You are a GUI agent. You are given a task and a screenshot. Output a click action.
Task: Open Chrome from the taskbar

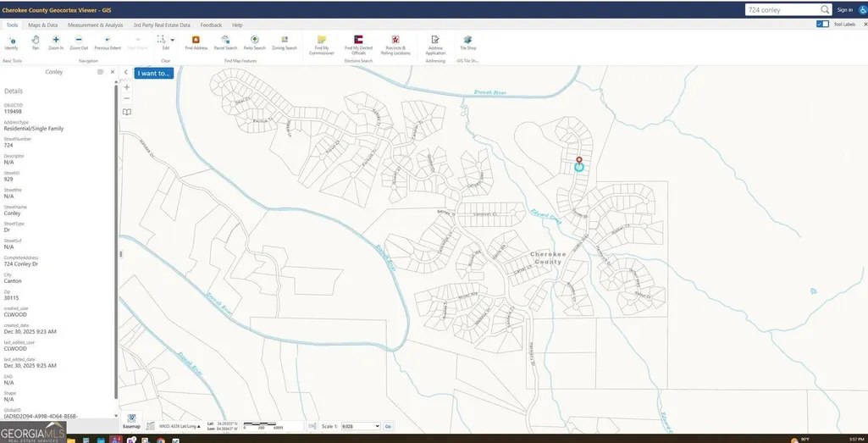[x=161, y=440]
